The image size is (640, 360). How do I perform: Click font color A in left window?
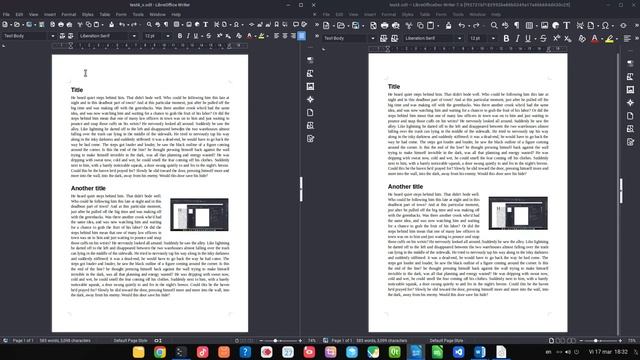[x=250, y=36]
